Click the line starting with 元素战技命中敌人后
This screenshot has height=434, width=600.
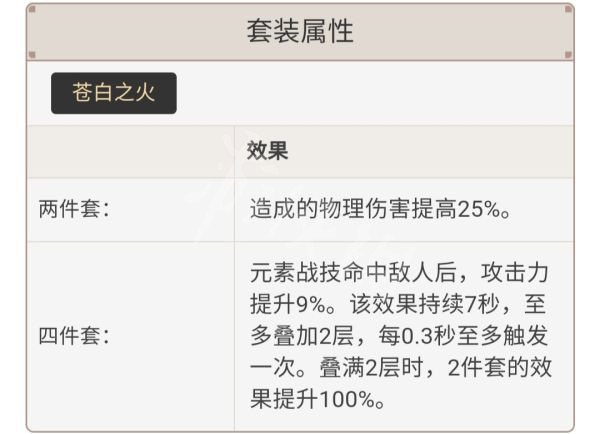(x=398, y=271)
